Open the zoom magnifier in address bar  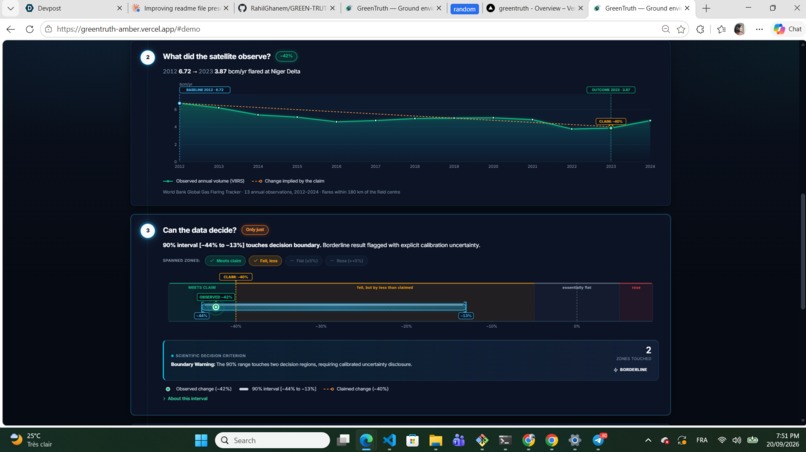click(x=666, y=29)
